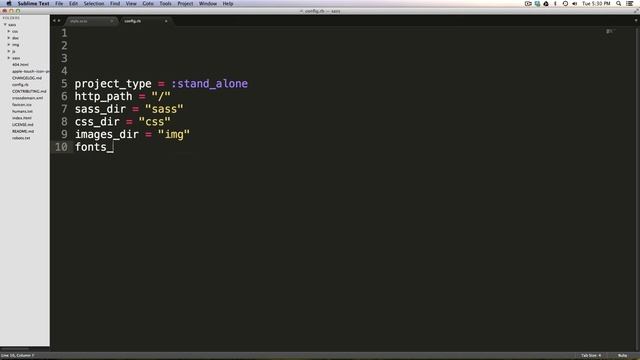Click the Time Machine icon in menu bar
The width and height of the screenshot is (640, 360).
[x=565, y=3]
